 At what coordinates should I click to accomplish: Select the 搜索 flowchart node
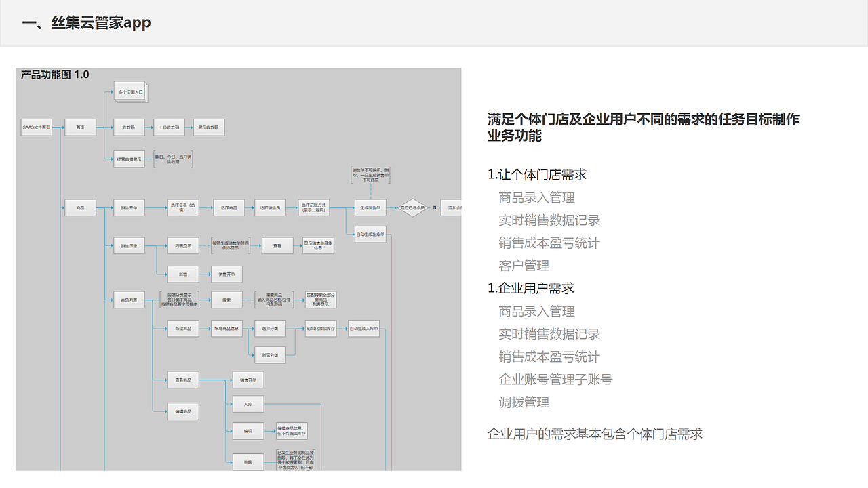point(226,300)
